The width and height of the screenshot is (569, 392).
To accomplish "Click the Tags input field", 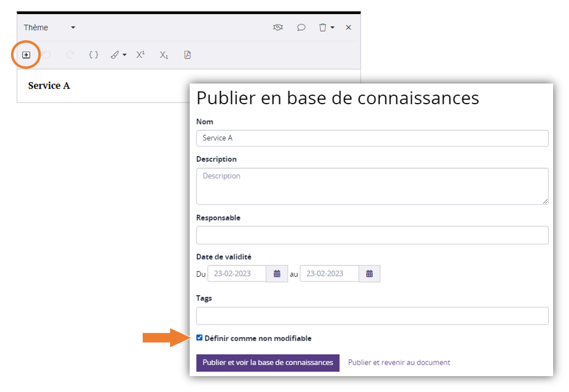I will click(372, 316).
